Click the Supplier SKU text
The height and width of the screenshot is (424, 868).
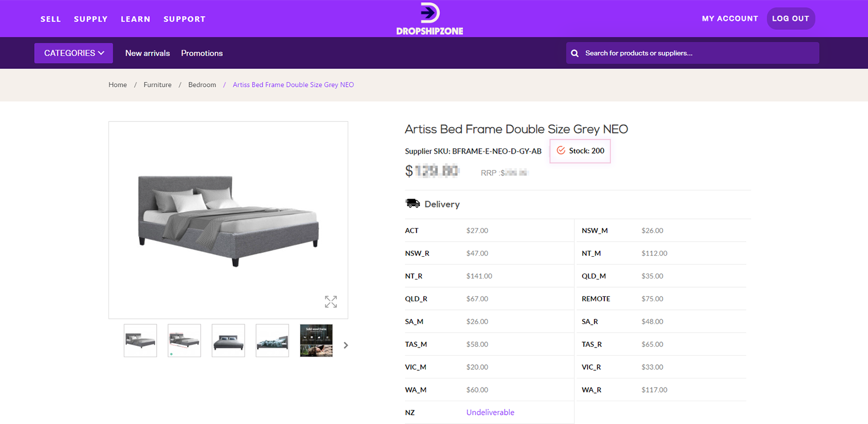point(473,151)
